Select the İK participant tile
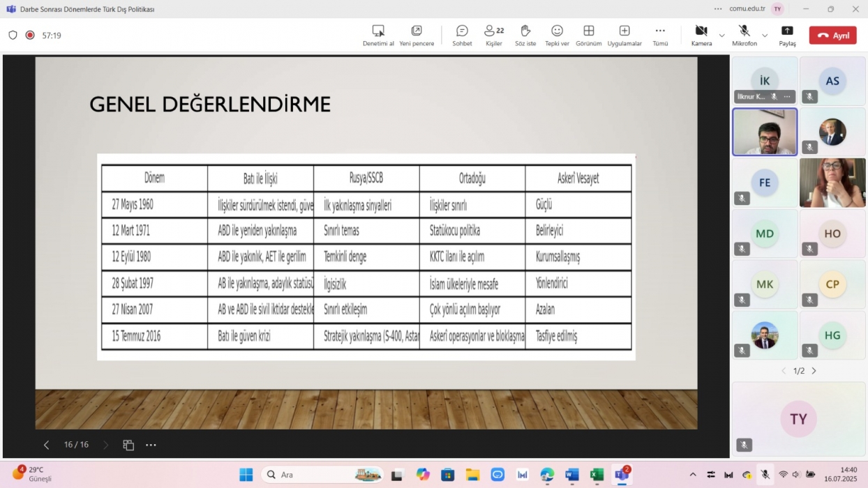The height and width of the screenshot is (488, 868). tap(765, 81)
